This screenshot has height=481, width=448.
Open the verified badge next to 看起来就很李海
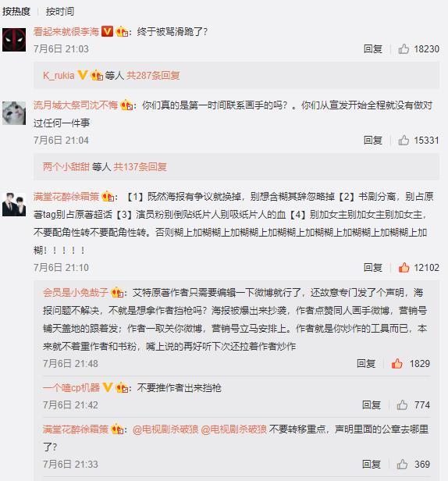click(108, 31)
